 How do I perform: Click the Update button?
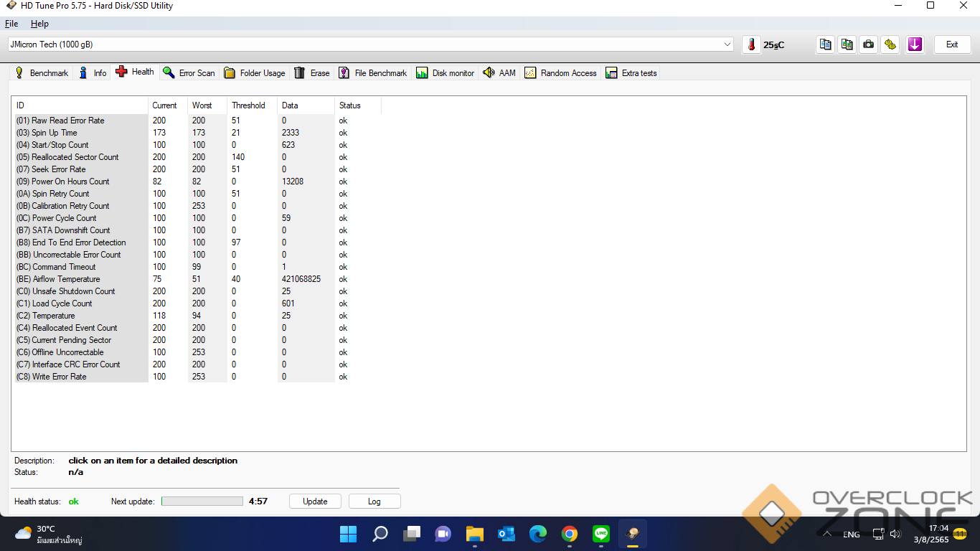315,501
